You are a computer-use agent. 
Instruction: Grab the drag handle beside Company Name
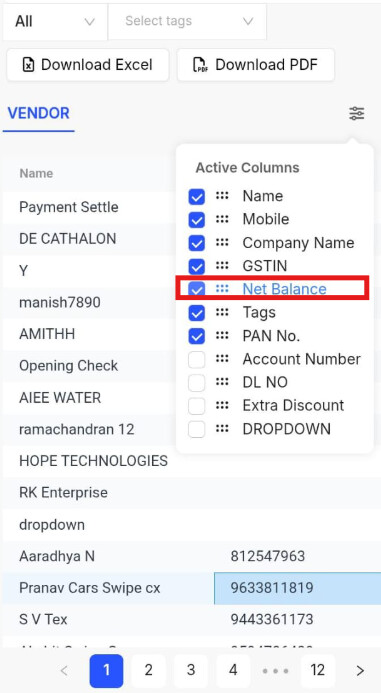pos(222,243)
